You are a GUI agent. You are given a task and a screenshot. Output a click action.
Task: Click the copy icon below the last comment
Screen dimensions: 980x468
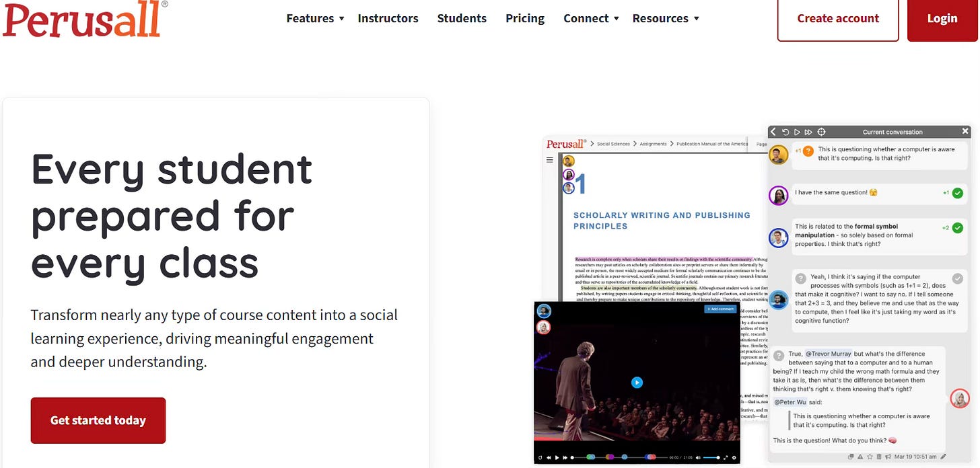pos(851,457)
